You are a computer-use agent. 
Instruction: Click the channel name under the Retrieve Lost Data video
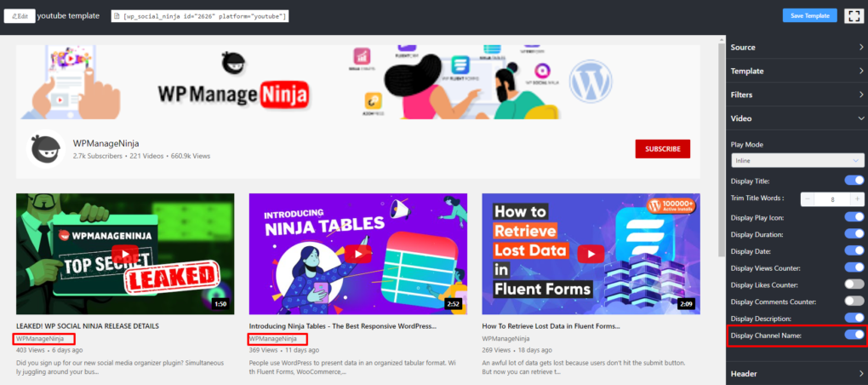click(506, 338)
